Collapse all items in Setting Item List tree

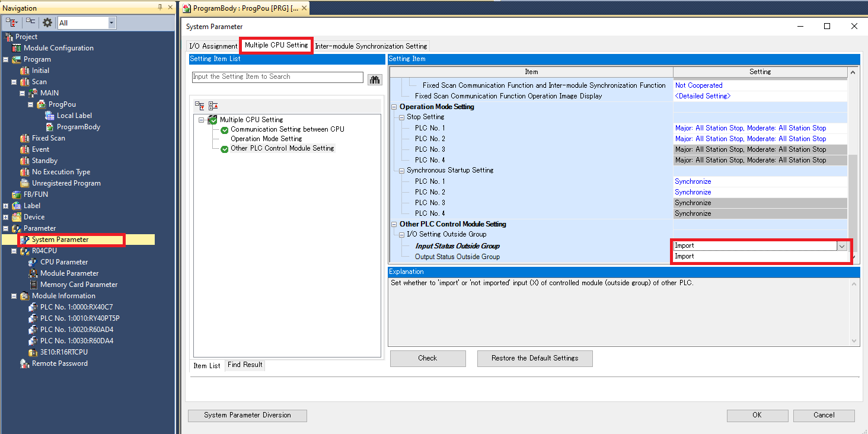tap(213, 106)
